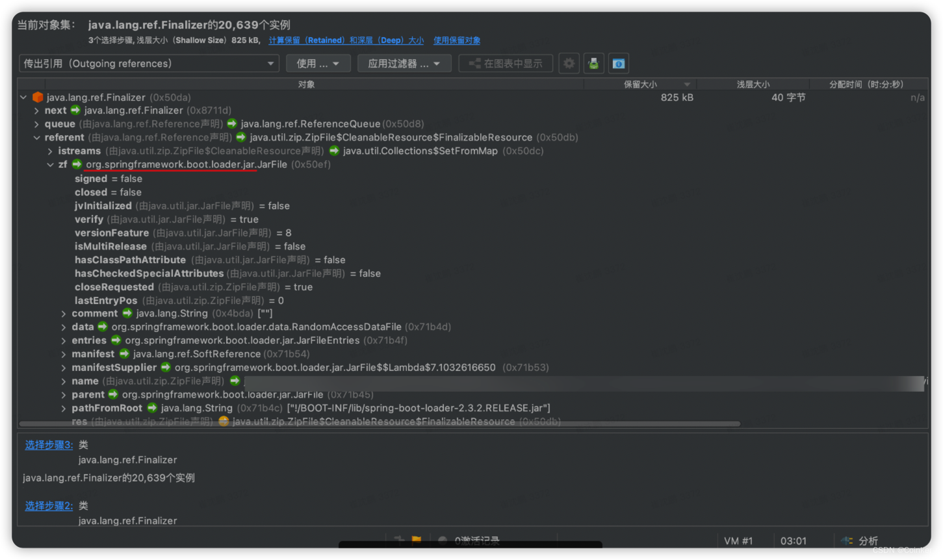Expand the manifestSupplier Lambda node

coord(64,368)
